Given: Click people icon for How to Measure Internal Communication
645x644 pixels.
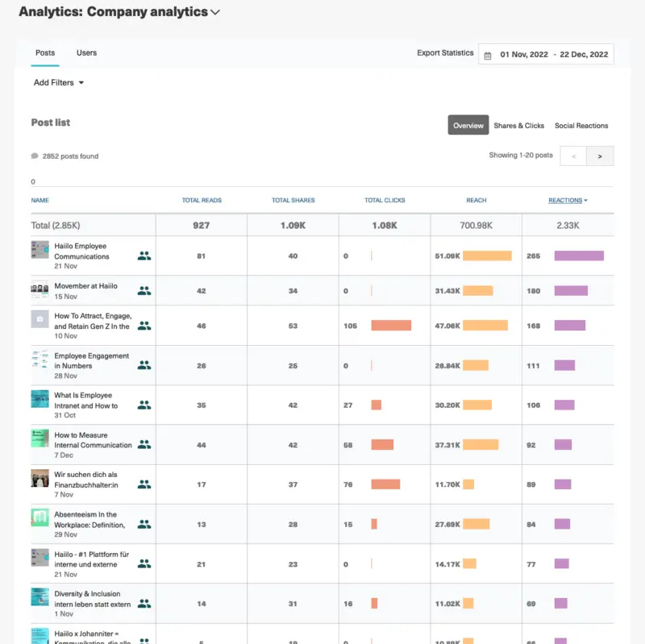Looking at the screenshot, I should 144,444.
